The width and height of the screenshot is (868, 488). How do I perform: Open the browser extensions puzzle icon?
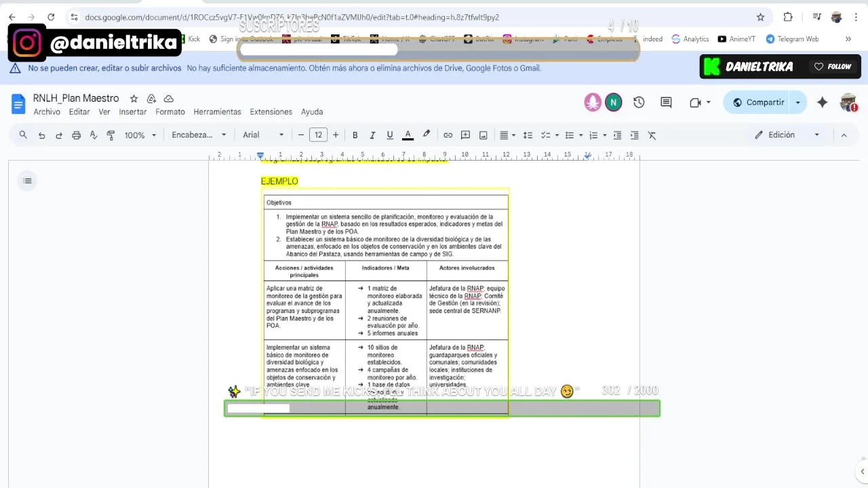point(788,17)
